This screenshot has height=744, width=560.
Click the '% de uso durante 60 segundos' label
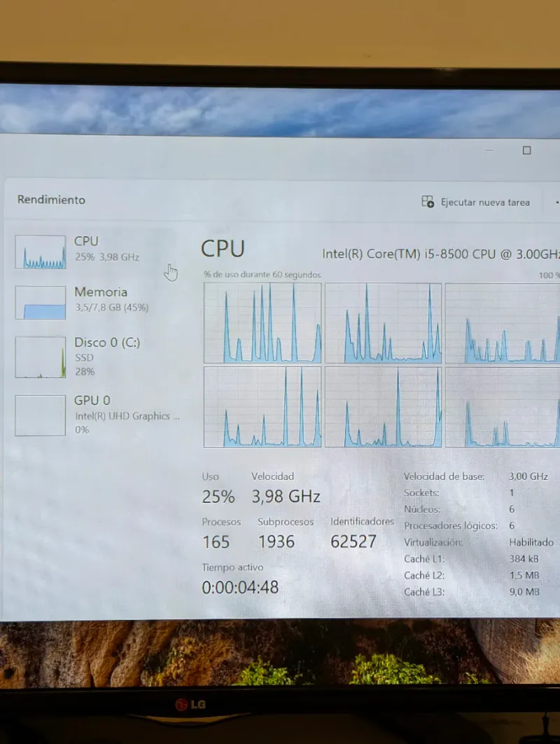click(x=262, y=275)
